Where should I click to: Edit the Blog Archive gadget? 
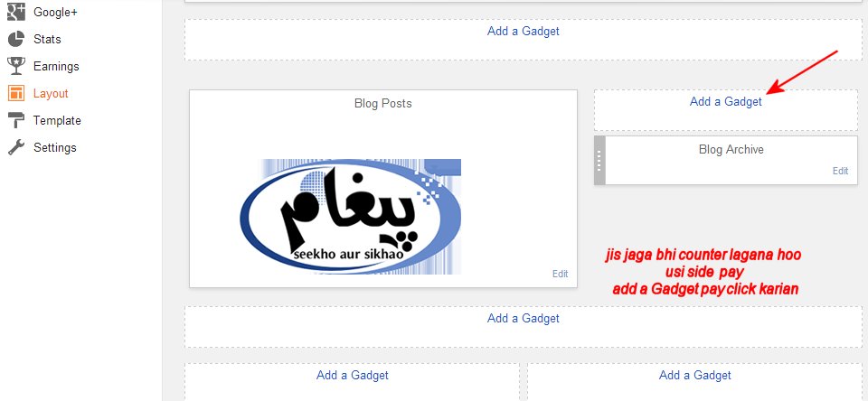840,171
